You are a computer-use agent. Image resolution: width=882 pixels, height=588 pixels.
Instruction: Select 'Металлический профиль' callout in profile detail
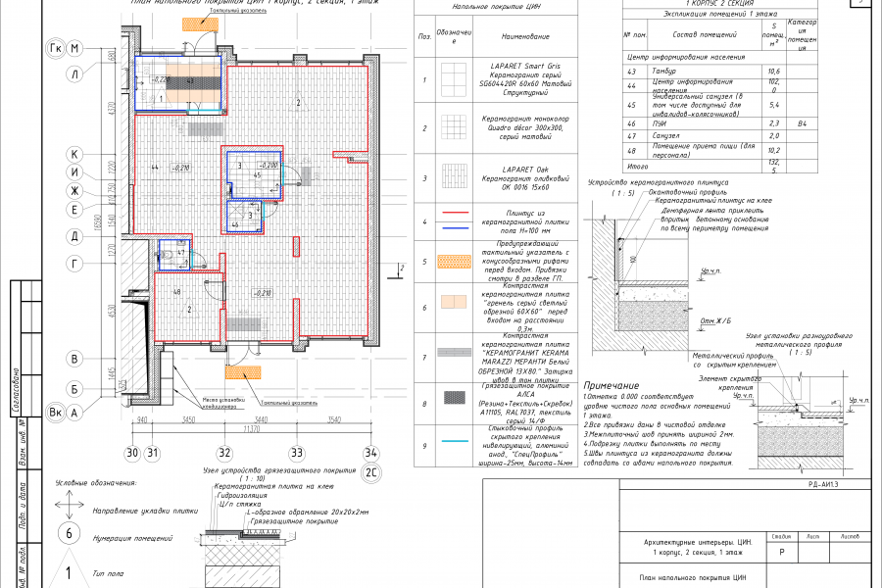coord(732,356)
